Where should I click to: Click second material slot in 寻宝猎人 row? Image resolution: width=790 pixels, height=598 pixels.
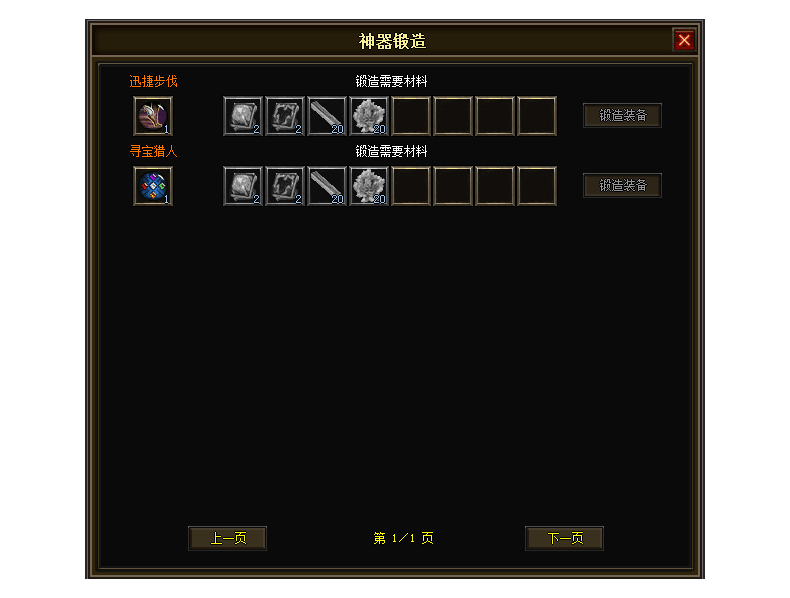click(285, 186)
